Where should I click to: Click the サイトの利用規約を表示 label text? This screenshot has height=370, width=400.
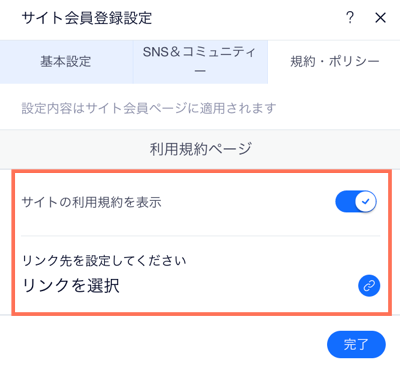pos(92,202)
